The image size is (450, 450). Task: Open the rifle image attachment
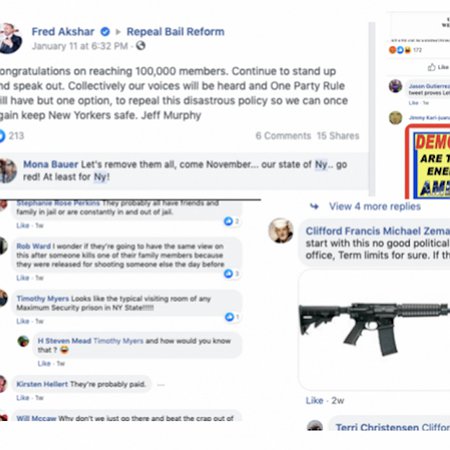pos(374,330)
